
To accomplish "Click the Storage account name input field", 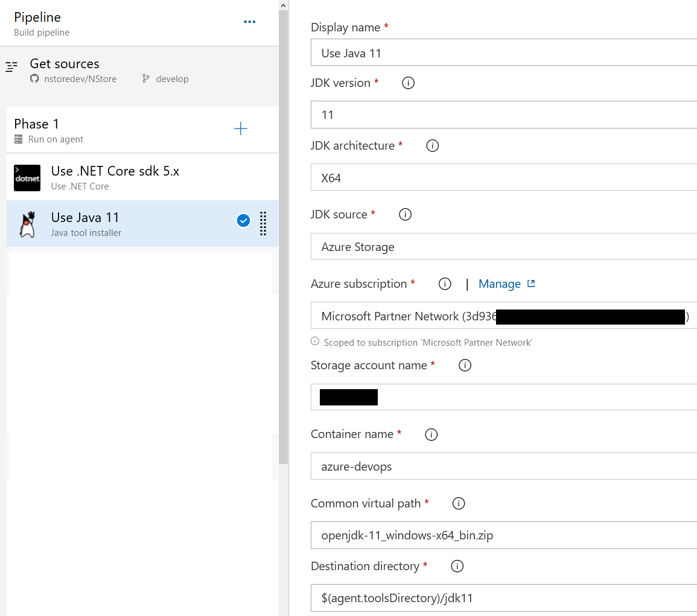I will 504,397.
